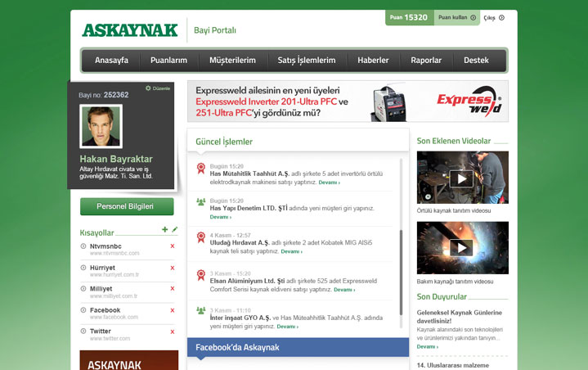Click the arrow icon beside Milliyet
This screenshot has height=370, width=588.
[x=83, y=289]
